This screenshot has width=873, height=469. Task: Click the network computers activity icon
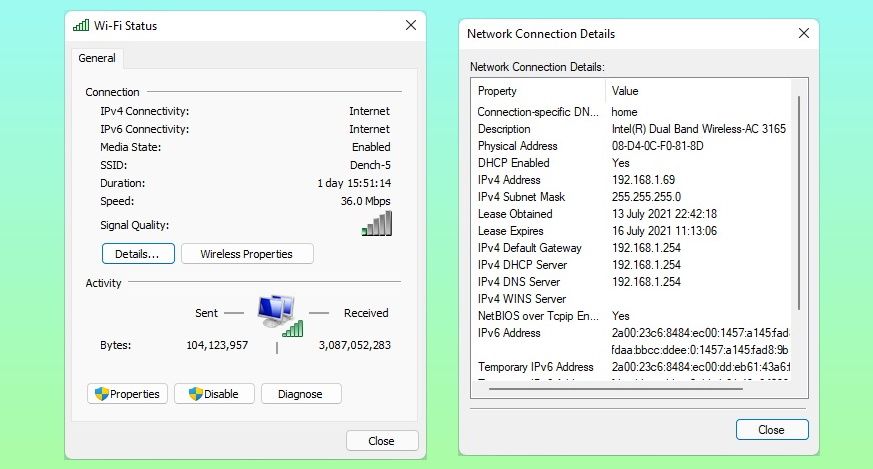(x=279, y=315)
